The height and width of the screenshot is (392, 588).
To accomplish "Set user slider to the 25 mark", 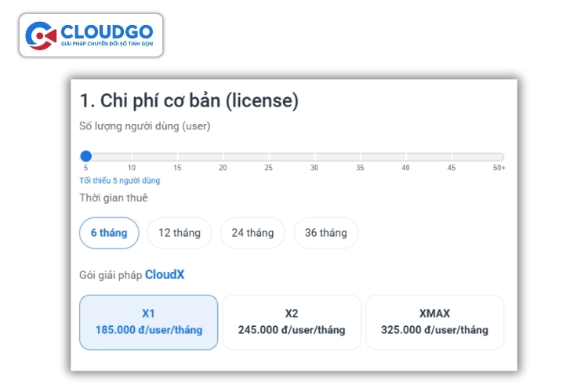I will point(268,157).
